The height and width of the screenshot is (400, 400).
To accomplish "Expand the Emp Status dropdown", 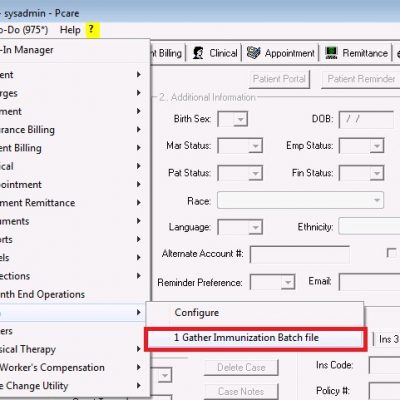I will tap(361, 146).
